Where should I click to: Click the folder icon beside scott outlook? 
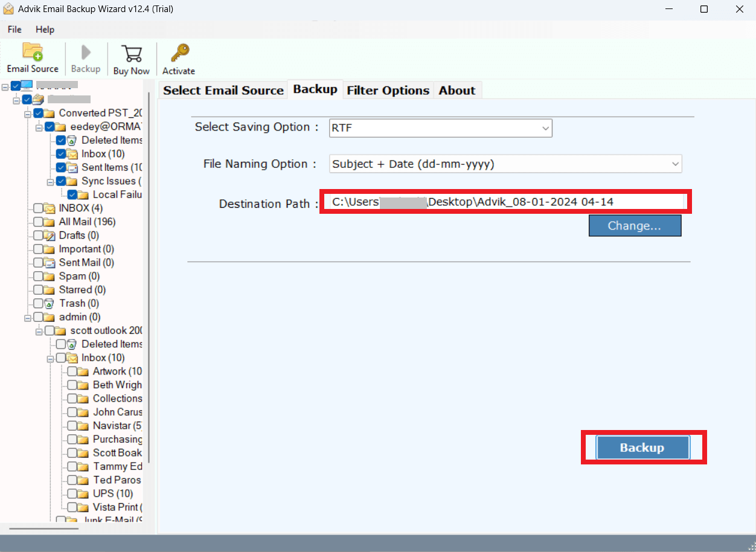tap(60, 330)
